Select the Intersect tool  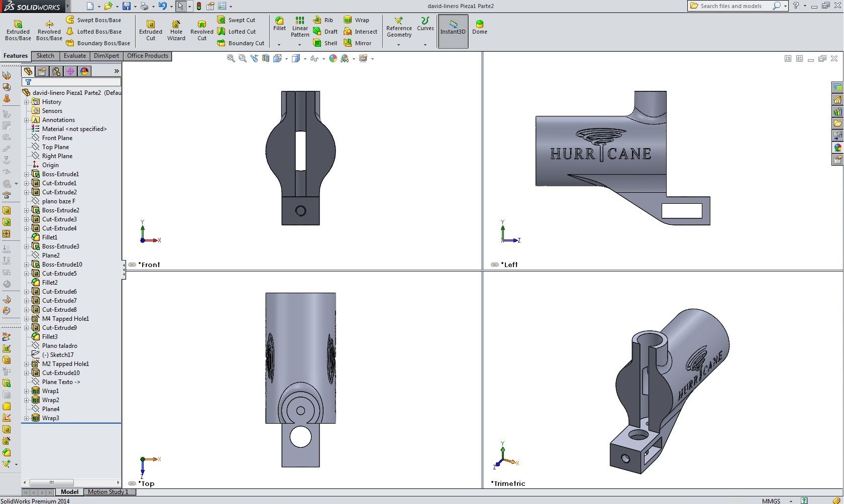click(360, 32)
